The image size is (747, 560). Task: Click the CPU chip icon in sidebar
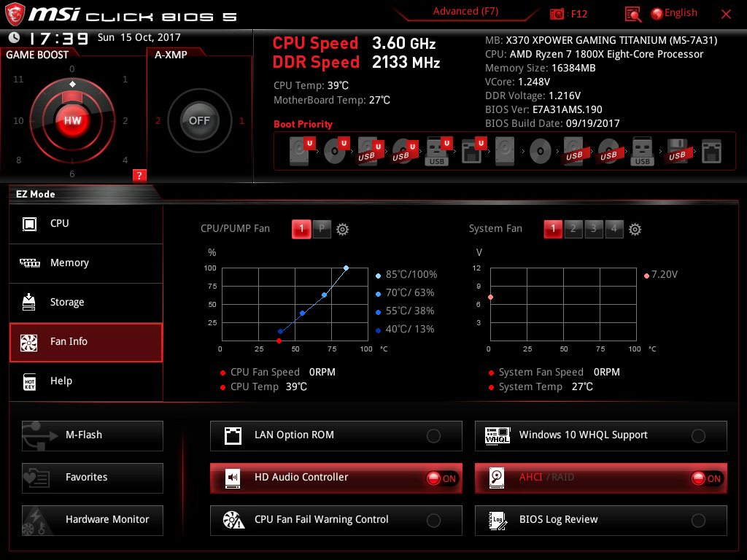point(29,224)
